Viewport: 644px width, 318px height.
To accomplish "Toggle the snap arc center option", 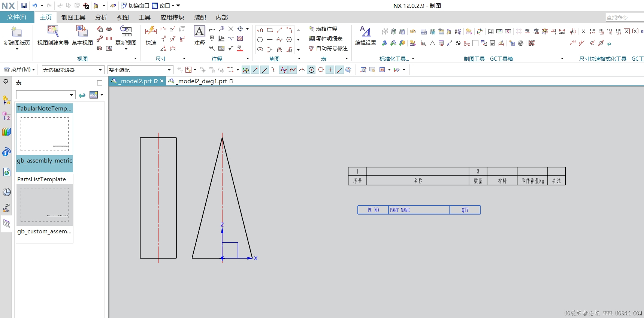I will [x=311, y=70].
